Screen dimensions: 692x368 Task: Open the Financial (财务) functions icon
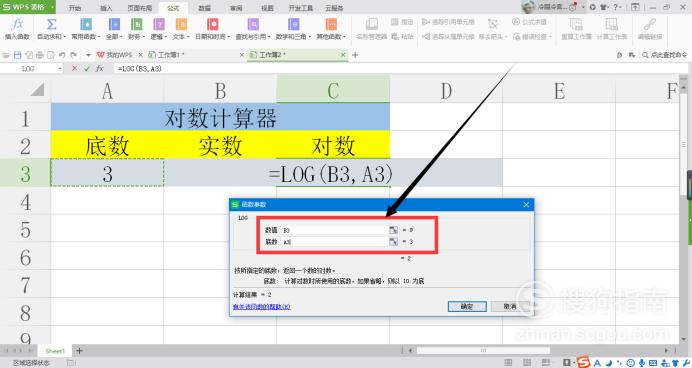click(136, 24)
